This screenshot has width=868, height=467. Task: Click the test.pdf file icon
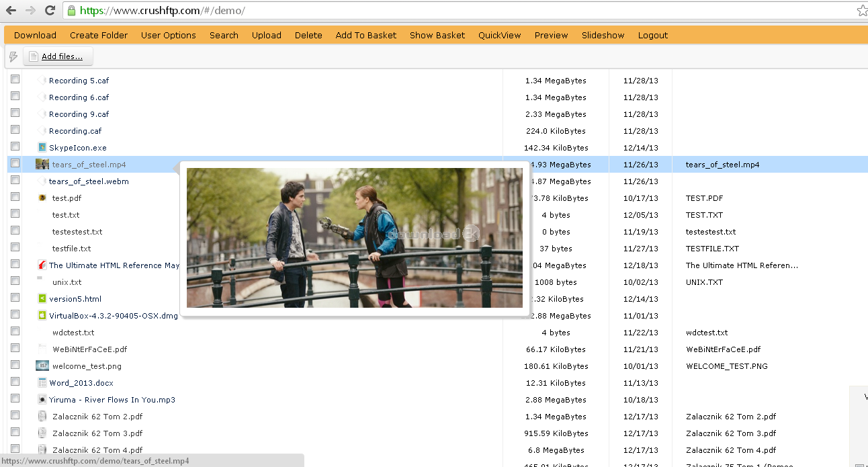pyautogui.click(x=42, y=198)
